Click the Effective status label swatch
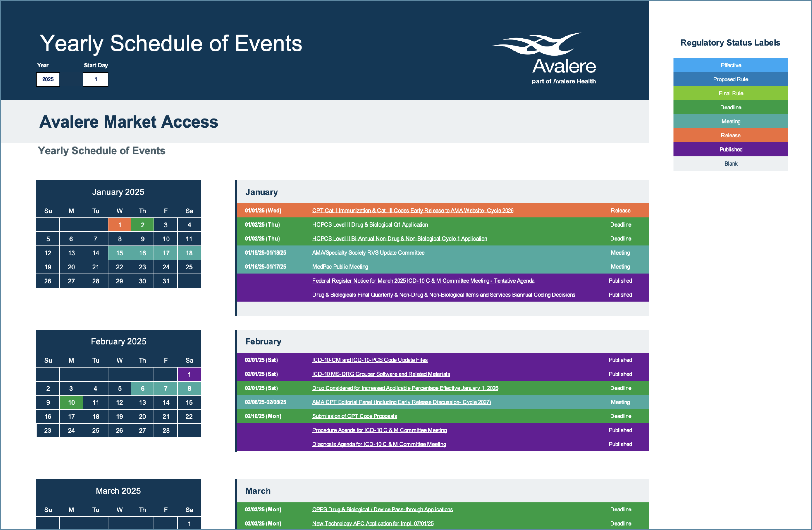 pos(730,65)
